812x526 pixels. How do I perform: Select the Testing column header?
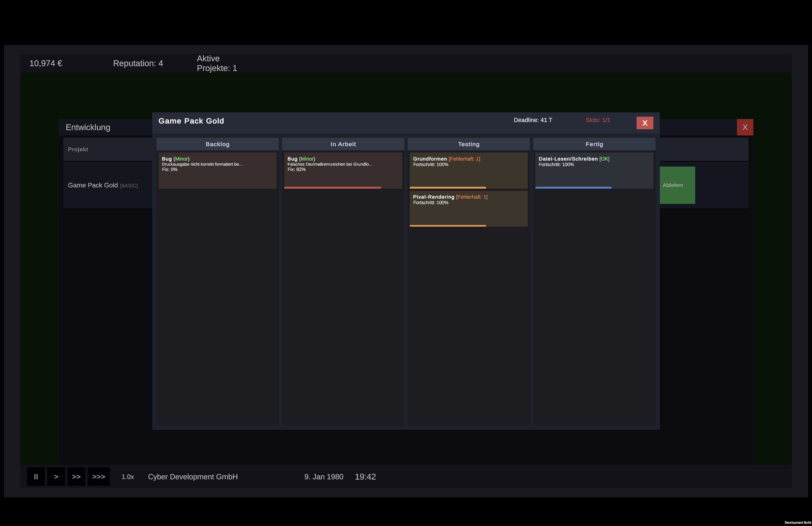point(468,144)
